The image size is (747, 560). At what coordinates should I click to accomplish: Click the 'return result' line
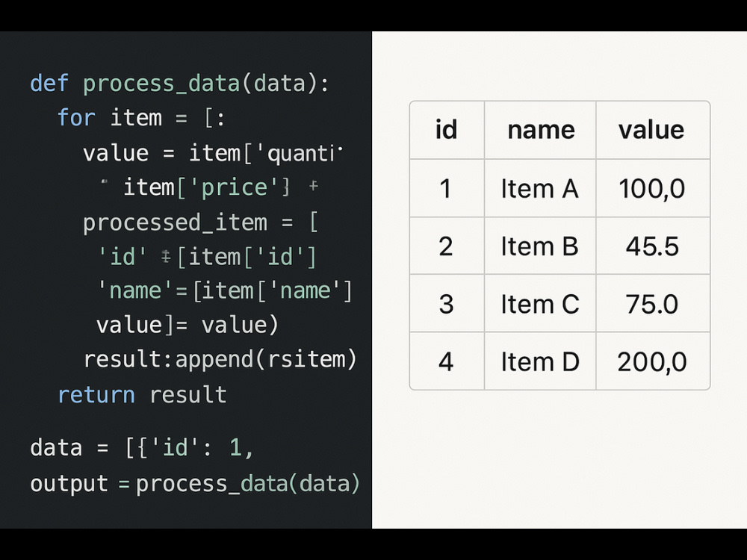(142, 395)
